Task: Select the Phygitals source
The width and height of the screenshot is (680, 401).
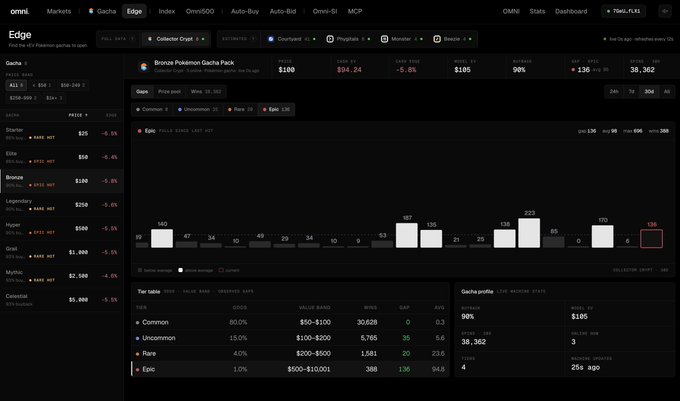Action: [348, 39]
